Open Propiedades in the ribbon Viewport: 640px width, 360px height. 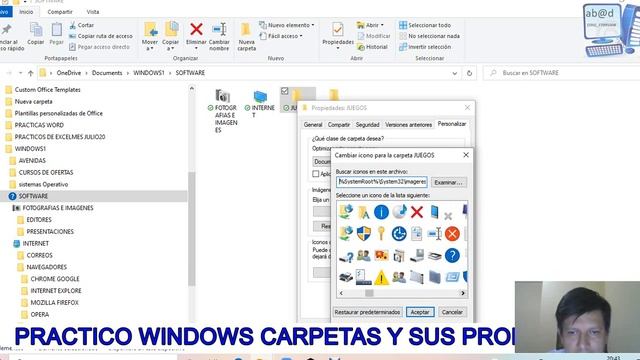[338, 36]
